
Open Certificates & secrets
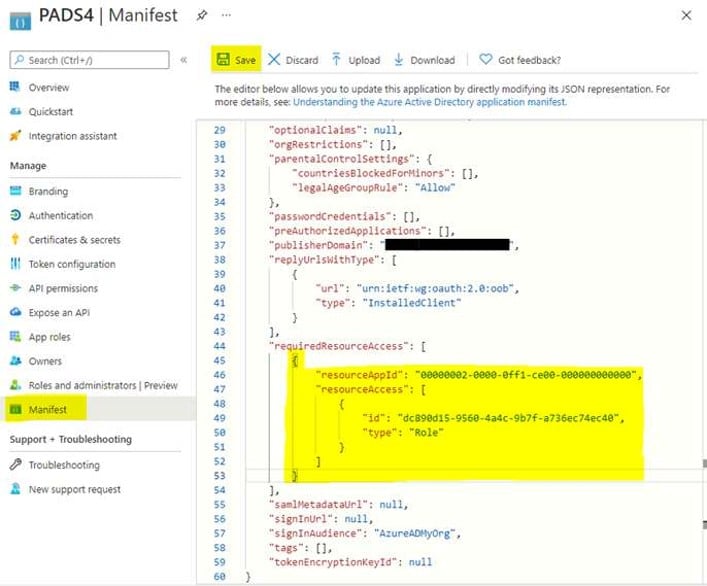point(74,240)
